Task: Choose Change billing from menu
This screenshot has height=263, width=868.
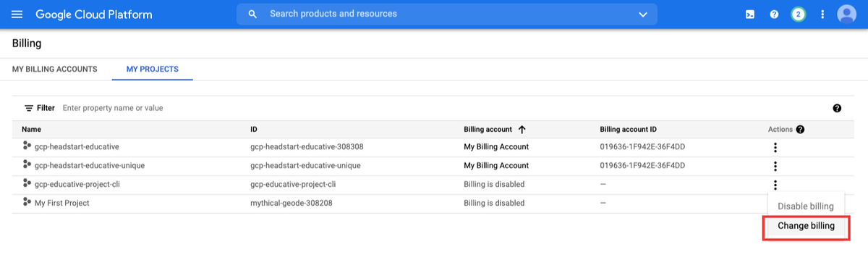Action: [x=806, y=226]
